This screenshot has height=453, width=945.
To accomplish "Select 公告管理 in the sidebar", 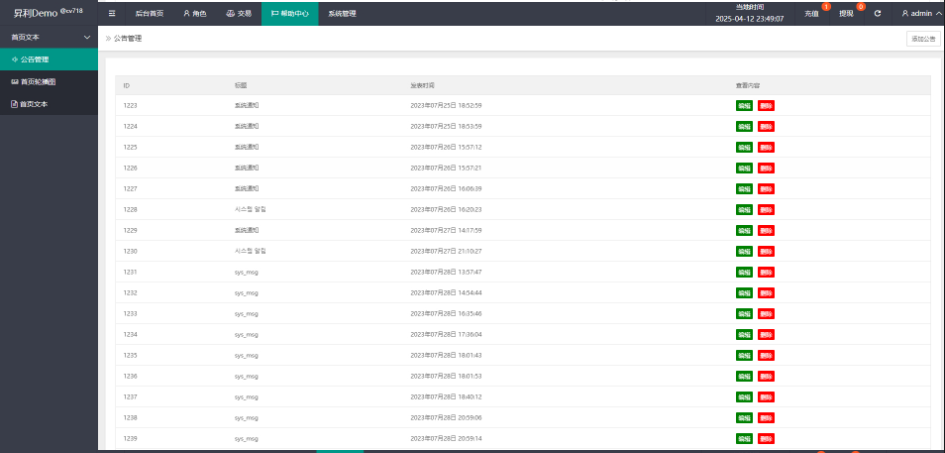I will click(x=49, y=59).
